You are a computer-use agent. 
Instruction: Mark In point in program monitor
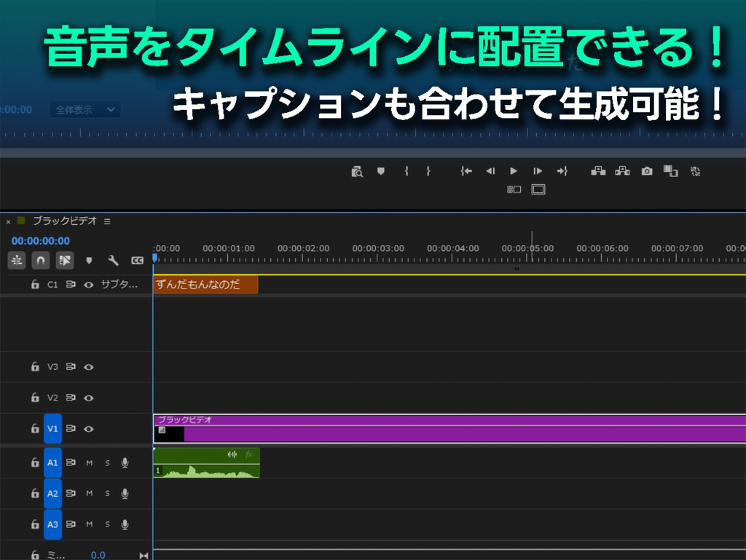pos(407,171)
